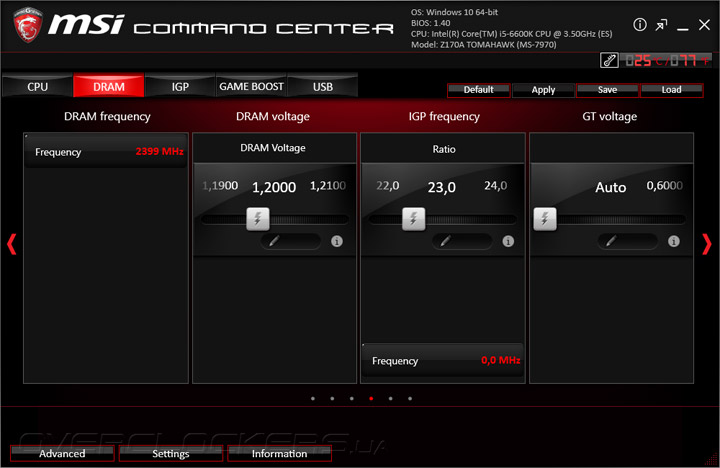
Task: Switch to the USB tab
Action: coord(323,86)
